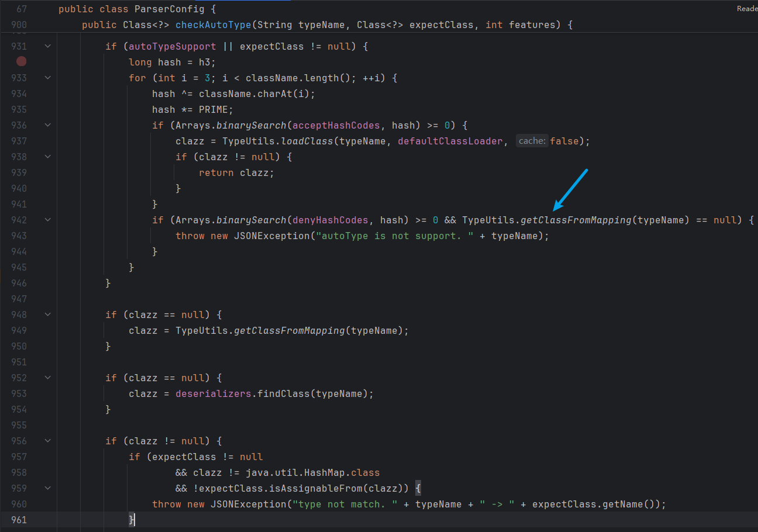
Task: Fold the if block at line 948
Action: pyautogui.click(x=47, y=314)
